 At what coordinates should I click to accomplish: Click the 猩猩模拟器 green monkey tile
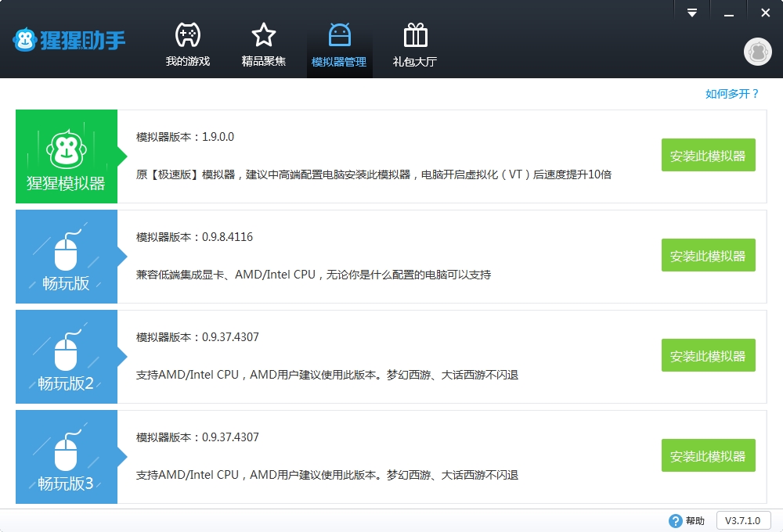tap(67, 156)
